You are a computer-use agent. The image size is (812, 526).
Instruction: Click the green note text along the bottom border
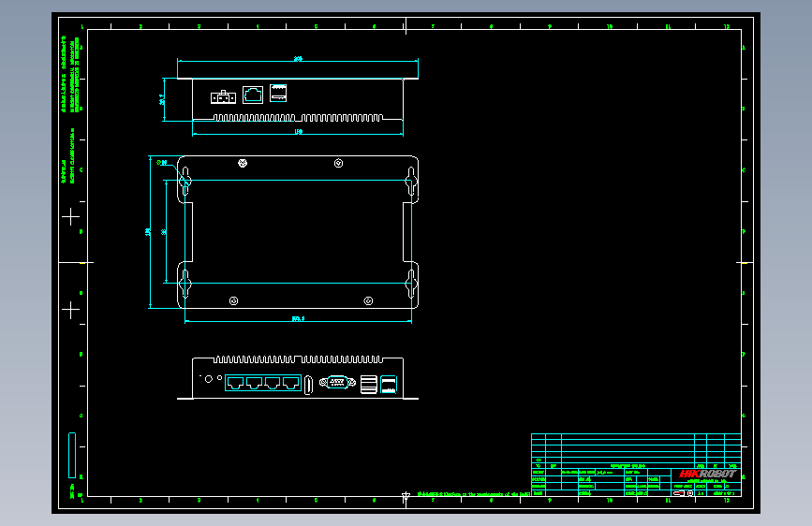pos(473,494)
